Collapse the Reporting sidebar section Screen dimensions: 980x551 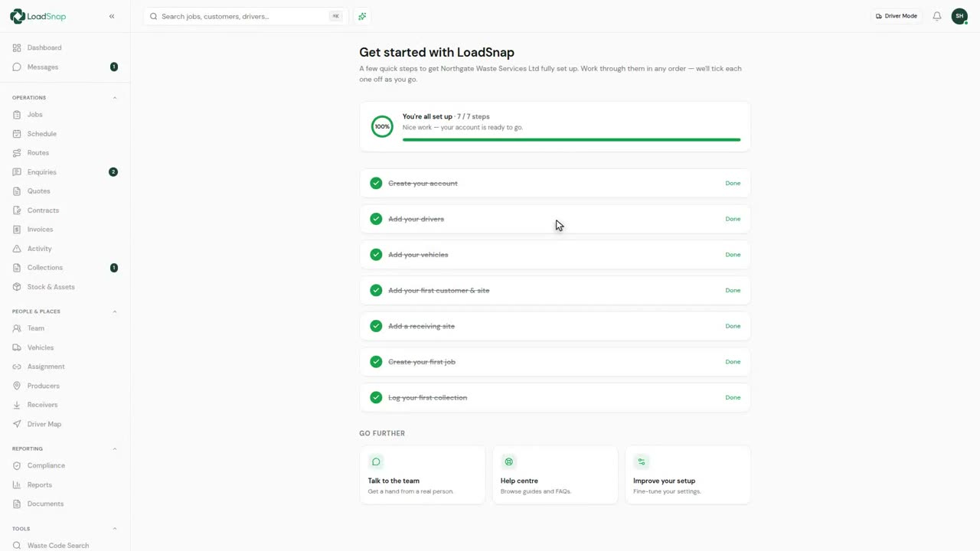(x=115, y=448)
